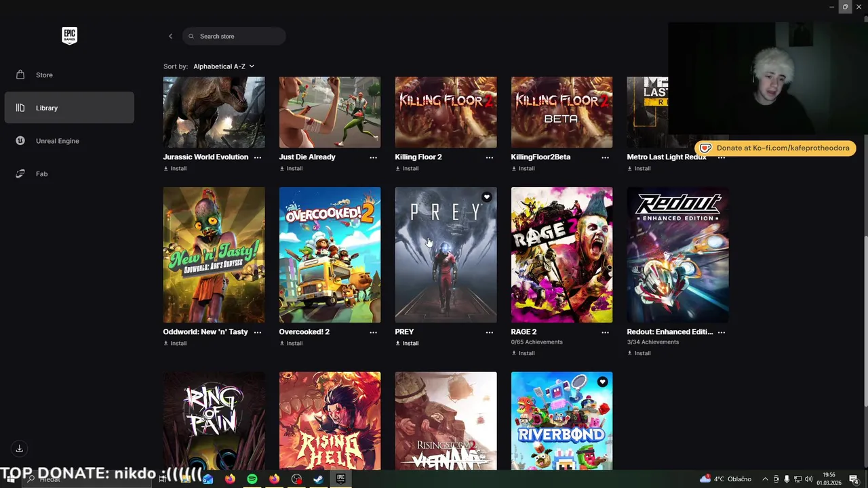Image resolution: width=868 pixels, height=488 pixels.
Task: Click the Epic Games logo in the sidebar
Action: (69, 36)
